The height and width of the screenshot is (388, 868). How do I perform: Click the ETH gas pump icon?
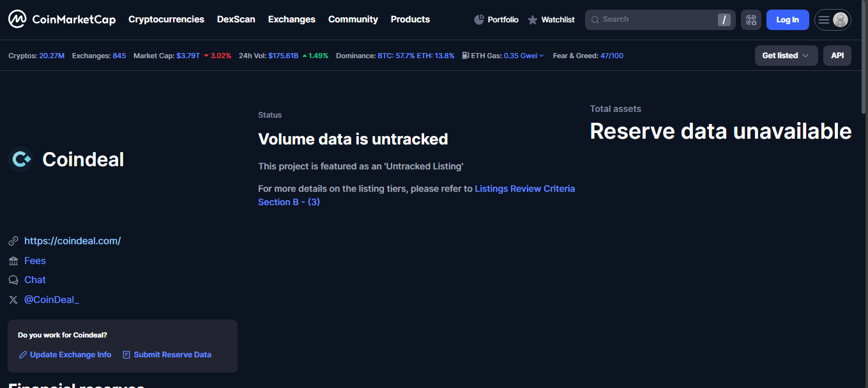466,56
